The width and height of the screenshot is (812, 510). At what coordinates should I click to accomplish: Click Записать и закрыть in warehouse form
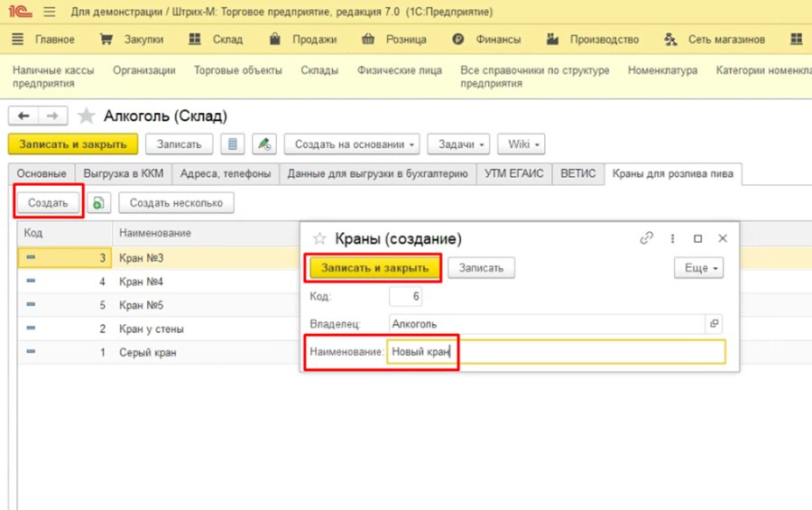pyautogui.click(x=72, y=144)
